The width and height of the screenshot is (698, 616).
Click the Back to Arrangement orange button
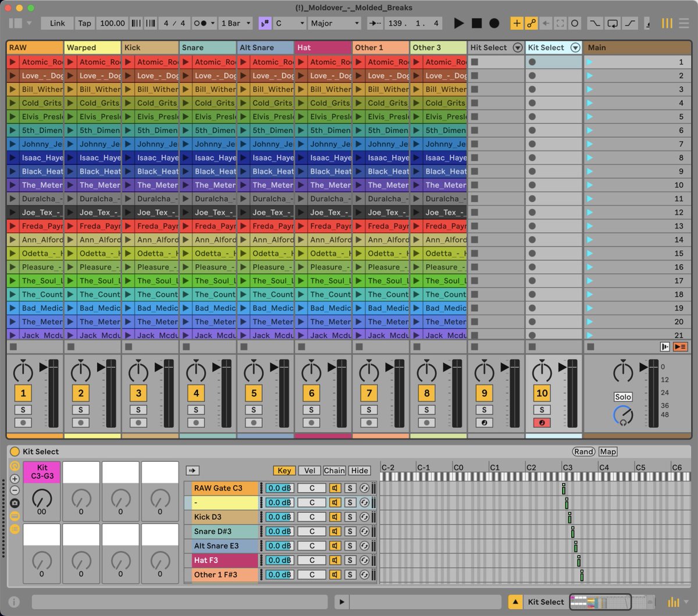tap(680, 347)
